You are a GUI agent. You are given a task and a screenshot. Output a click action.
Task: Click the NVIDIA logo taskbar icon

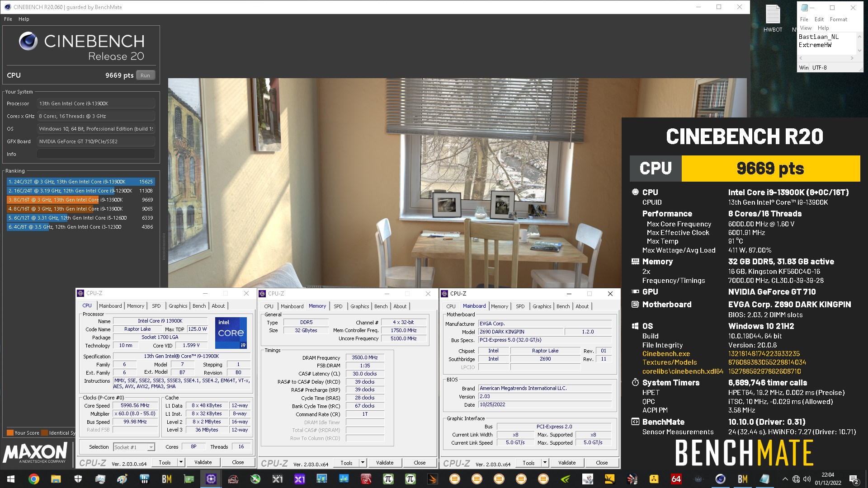[565, 479]
